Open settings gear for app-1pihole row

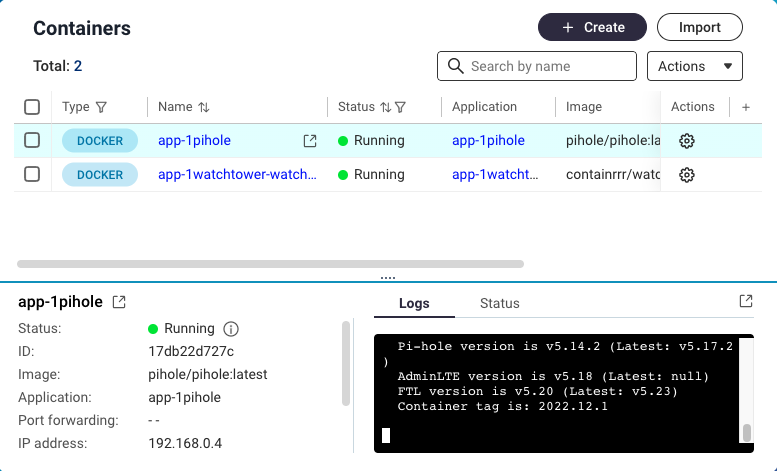click(686, 141)
